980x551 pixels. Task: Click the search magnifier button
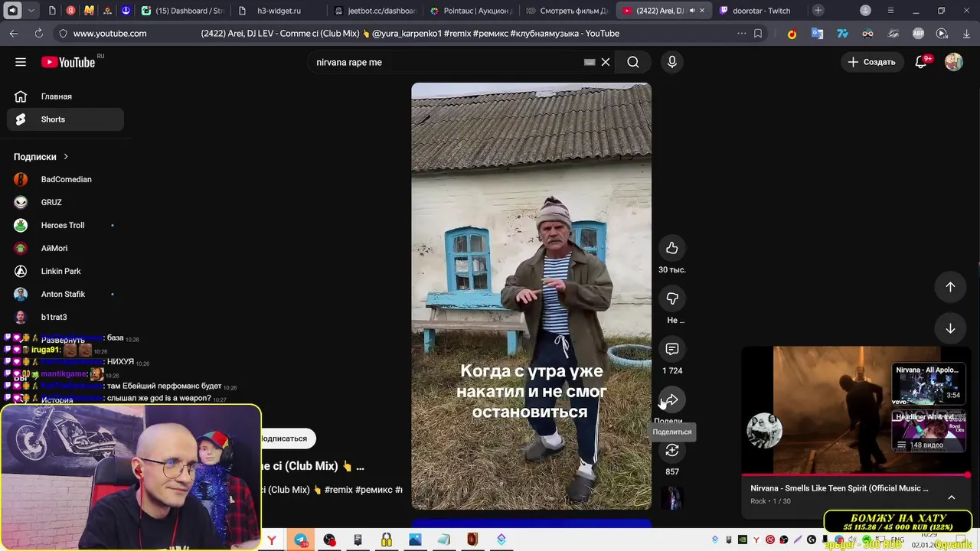(633, 62)
